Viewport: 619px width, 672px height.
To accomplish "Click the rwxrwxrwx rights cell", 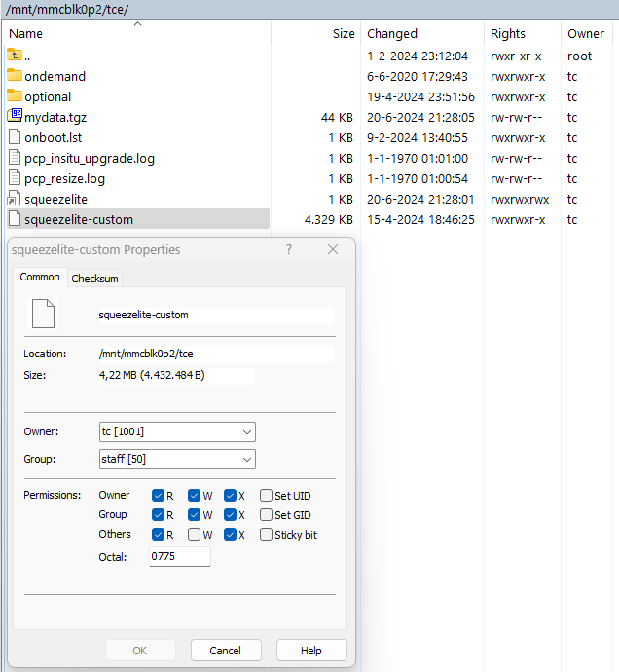I will tap(520, 200).
